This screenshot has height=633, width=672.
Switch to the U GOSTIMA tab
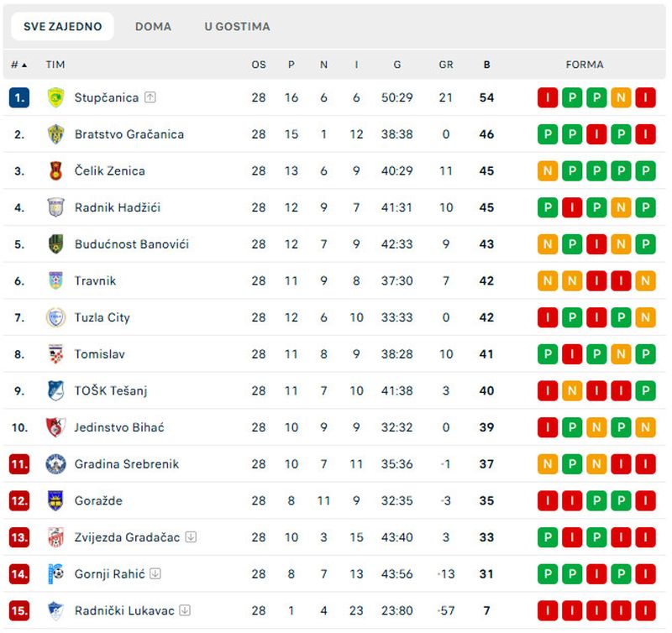coord(237,27)
